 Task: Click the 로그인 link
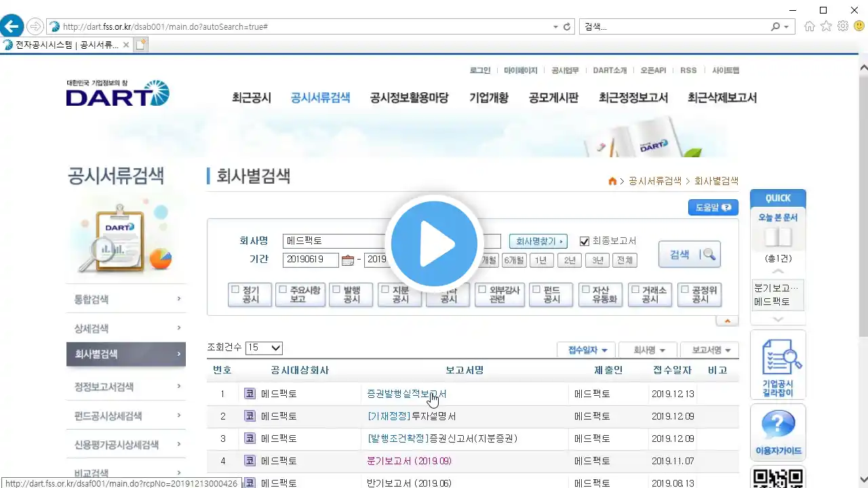pyautogui.click(x=480, y=70)
